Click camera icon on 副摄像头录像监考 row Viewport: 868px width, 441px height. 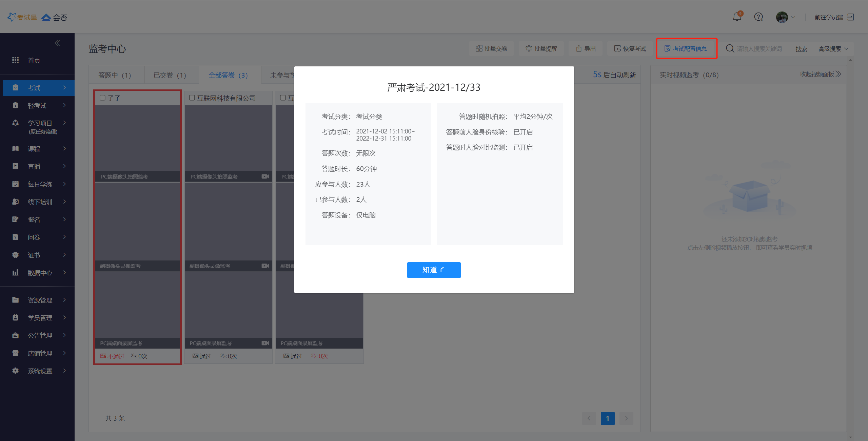[265, 266]
